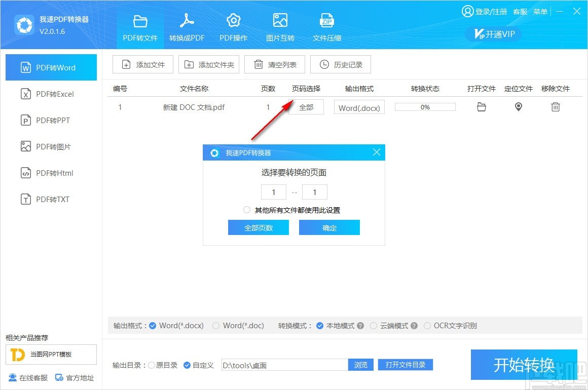This screenshot has height=390, width=588.
Task: Open the Word(.docx) output format dropdown
Action: click(x=359, y=107)
